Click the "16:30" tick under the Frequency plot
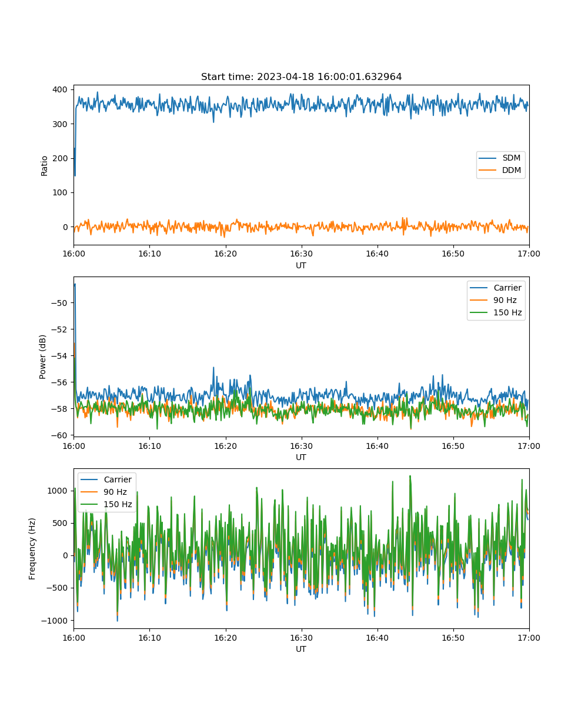588x706 pixels. (x=302, y=637)
